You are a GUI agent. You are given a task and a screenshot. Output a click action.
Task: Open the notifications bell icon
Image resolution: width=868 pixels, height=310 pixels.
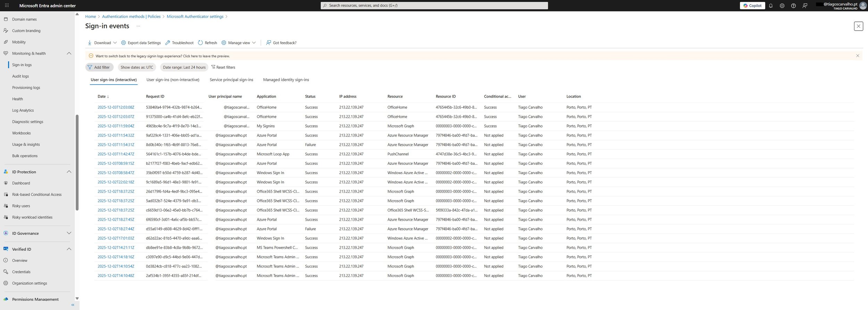tap(771, 6)
